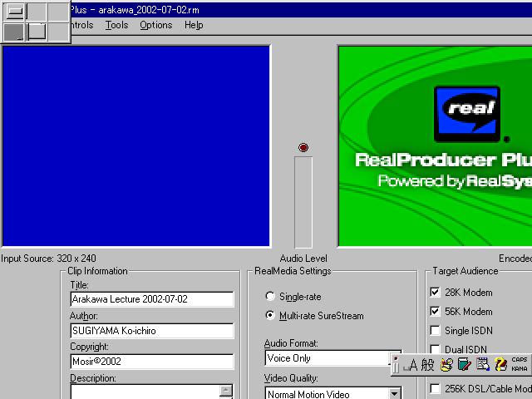Click the IME help question mark icon

point(500,365)
